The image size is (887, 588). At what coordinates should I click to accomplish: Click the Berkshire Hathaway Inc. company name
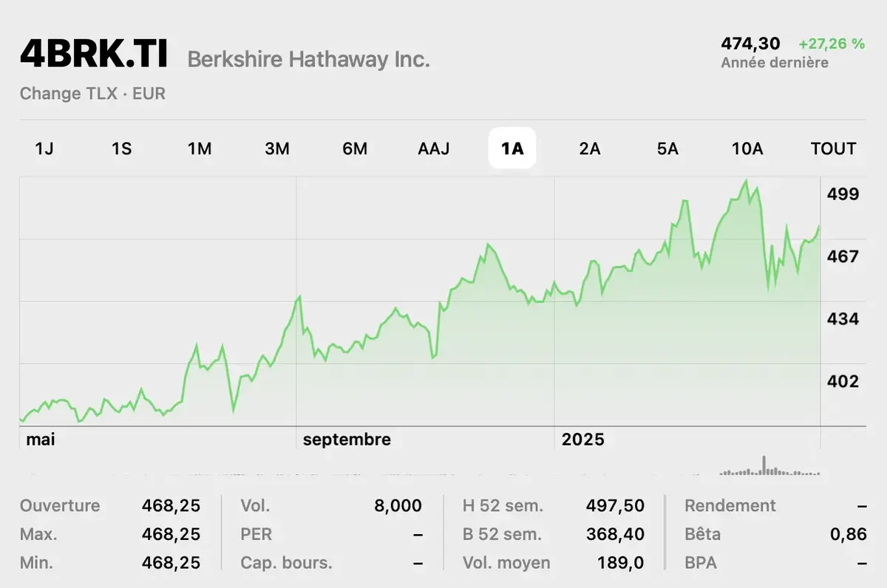pyautogui.click(x=308, y=59)
